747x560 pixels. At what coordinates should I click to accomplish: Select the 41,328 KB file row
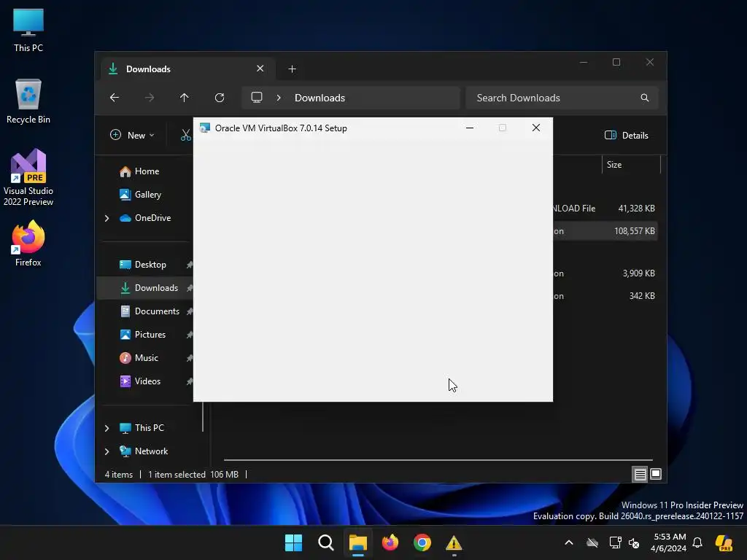605,209
